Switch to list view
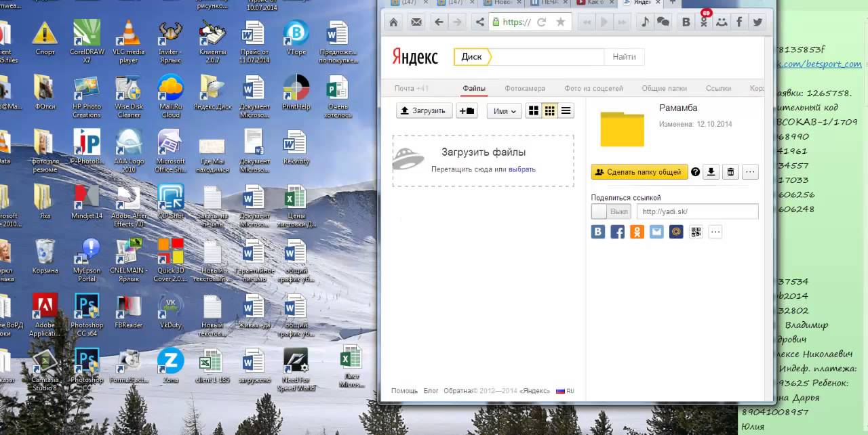The image size is (868, 435). point(566,110)
